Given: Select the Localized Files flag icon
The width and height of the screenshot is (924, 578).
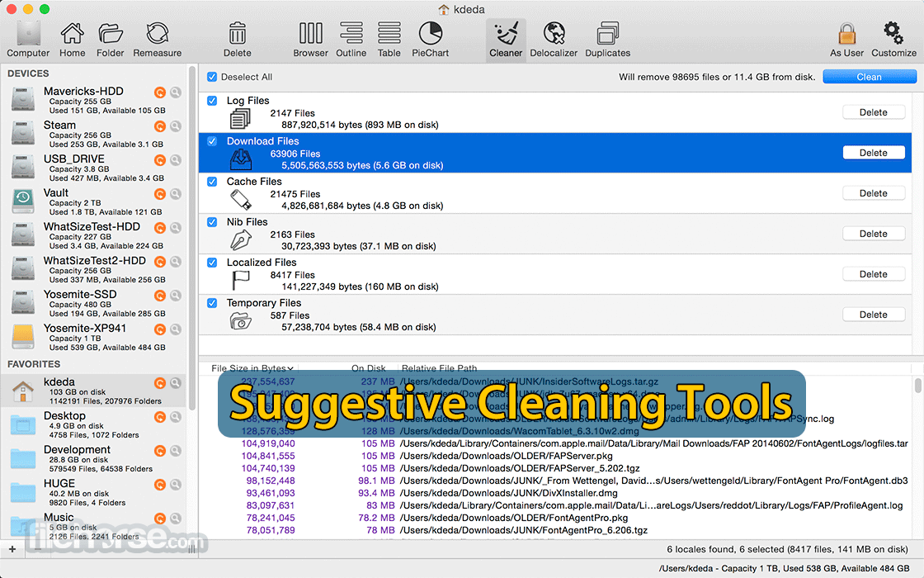Looking at the screenshot, I should click(x=240, y=281).
